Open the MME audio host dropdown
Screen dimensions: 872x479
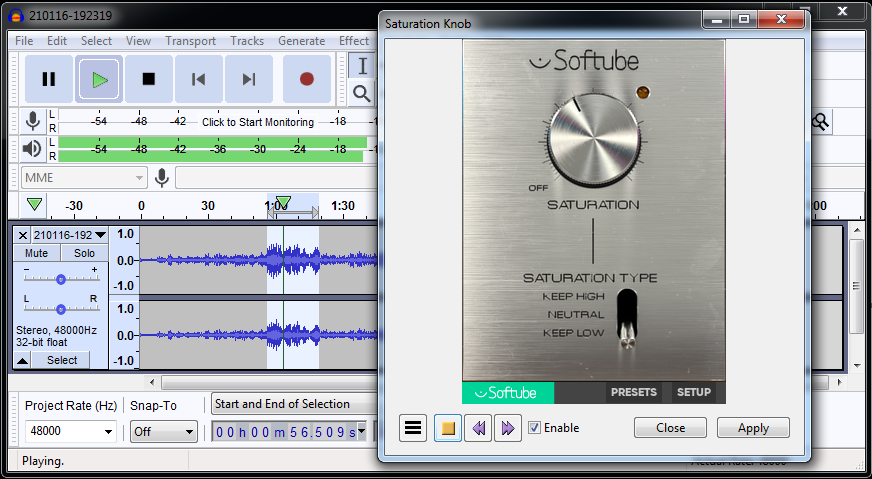(x=84, y=177)
